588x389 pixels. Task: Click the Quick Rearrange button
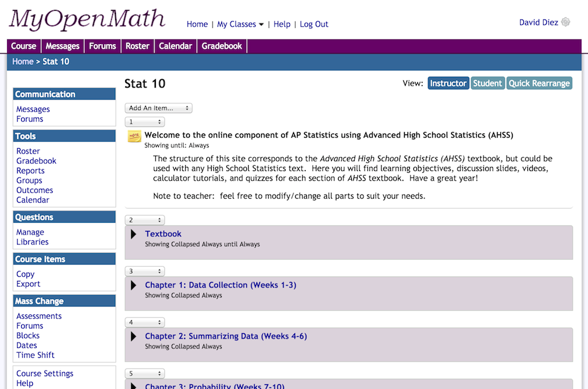tap(539, 83)
